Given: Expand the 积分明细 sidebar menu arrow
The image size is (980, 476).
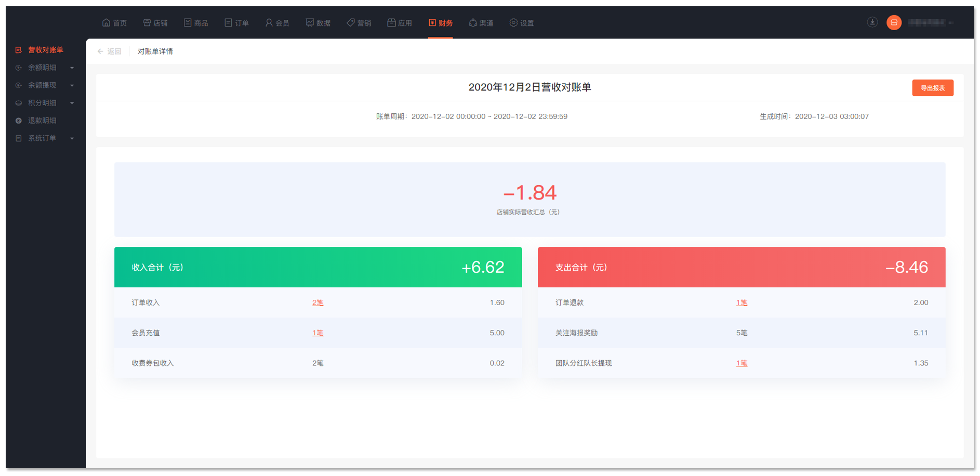Looking at the screenshot, I should [72, 103].
